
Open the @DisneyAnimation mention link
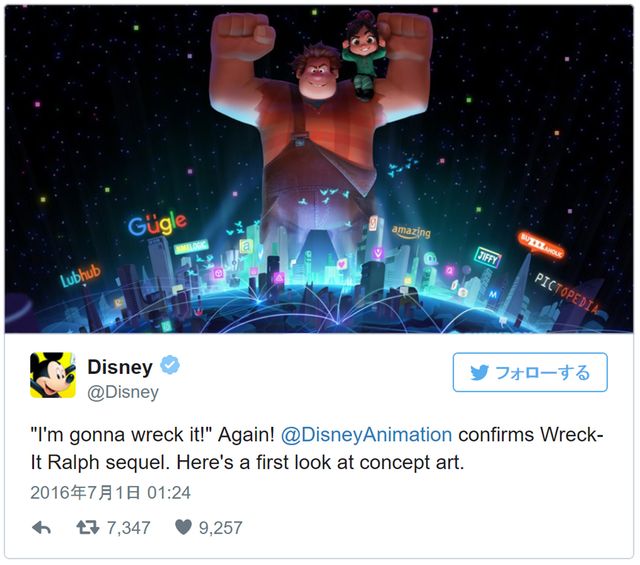click(x=366, y=434)
